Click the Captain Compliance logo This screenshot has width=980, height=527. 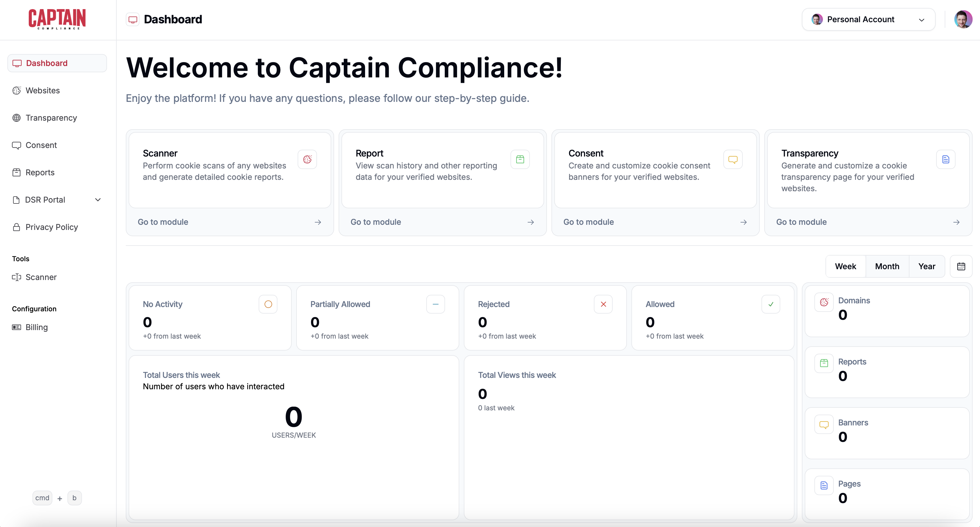(x=57, y=19)
